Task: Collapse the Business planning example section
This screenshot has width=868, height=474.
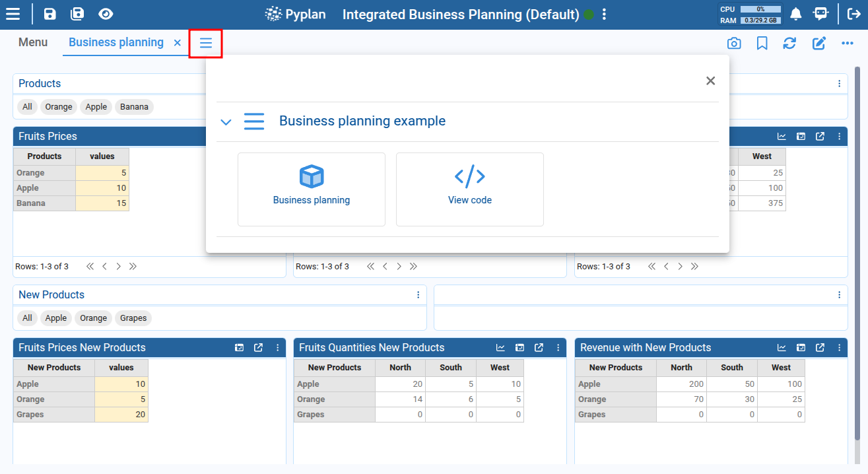Action: [x=226, y=122]
